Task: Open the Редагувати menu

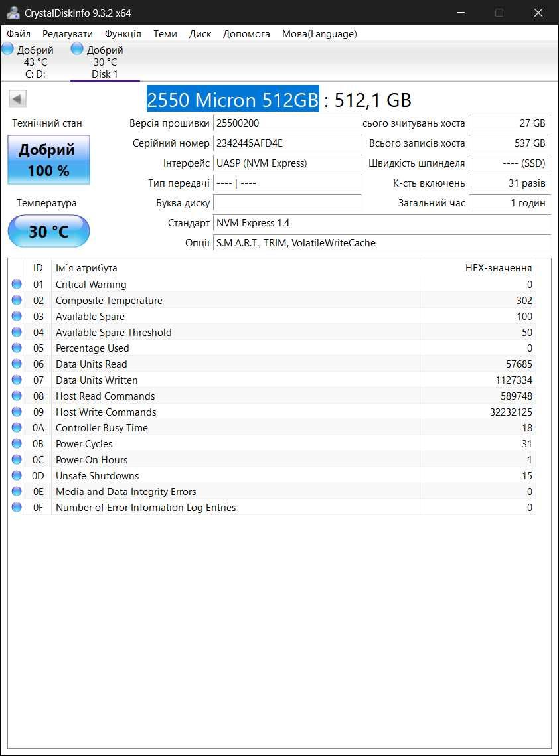Action: coord(68,34)
